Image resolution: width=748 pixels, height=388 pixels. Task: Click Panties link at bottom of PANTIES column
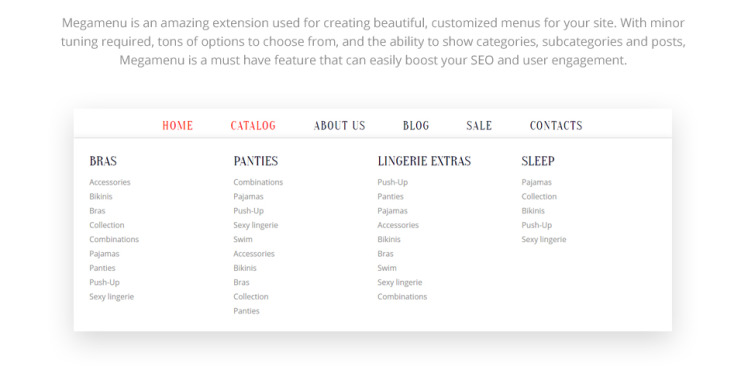[x=246, y=311]
